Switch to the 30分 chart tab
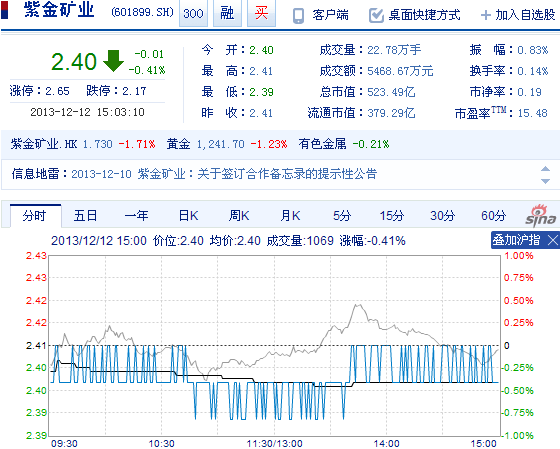 (442, 216)
